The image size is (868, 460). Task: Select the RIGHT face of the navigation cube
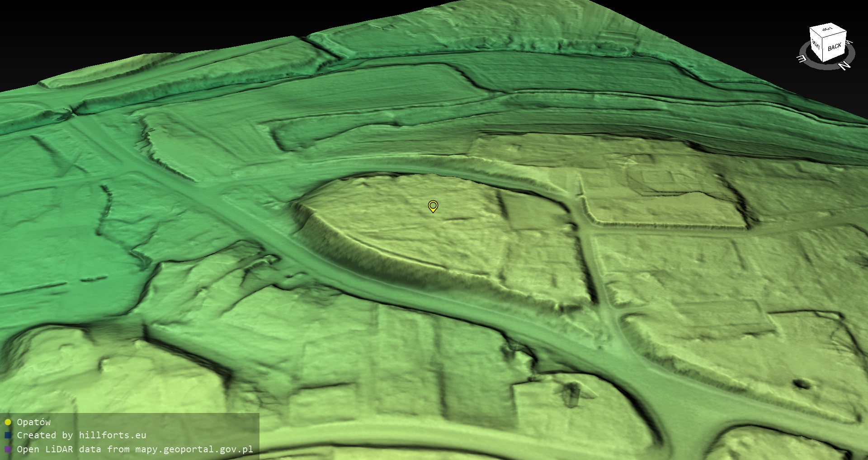click(x=816, y=44)
